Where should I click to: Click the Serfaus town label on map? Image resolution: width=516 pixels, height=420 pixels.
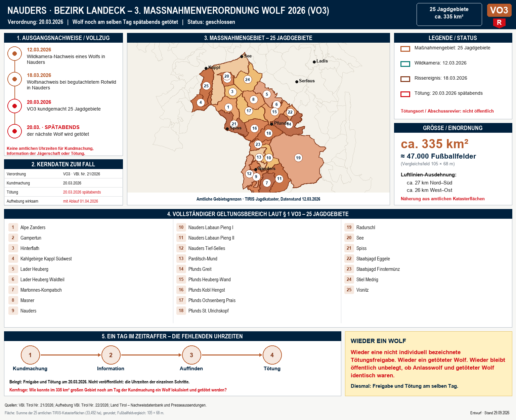point(307,81)
